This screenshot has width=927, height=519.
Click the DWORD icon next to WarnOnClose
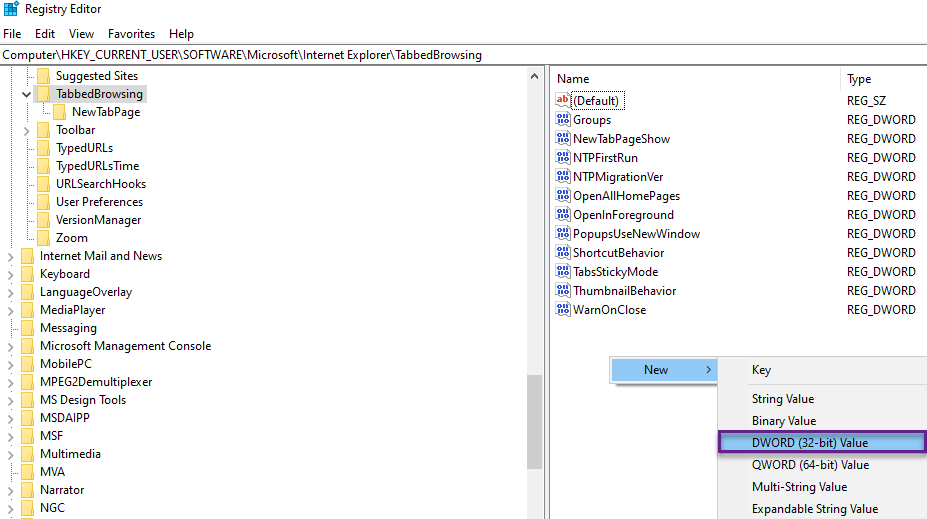pos(562,310)
